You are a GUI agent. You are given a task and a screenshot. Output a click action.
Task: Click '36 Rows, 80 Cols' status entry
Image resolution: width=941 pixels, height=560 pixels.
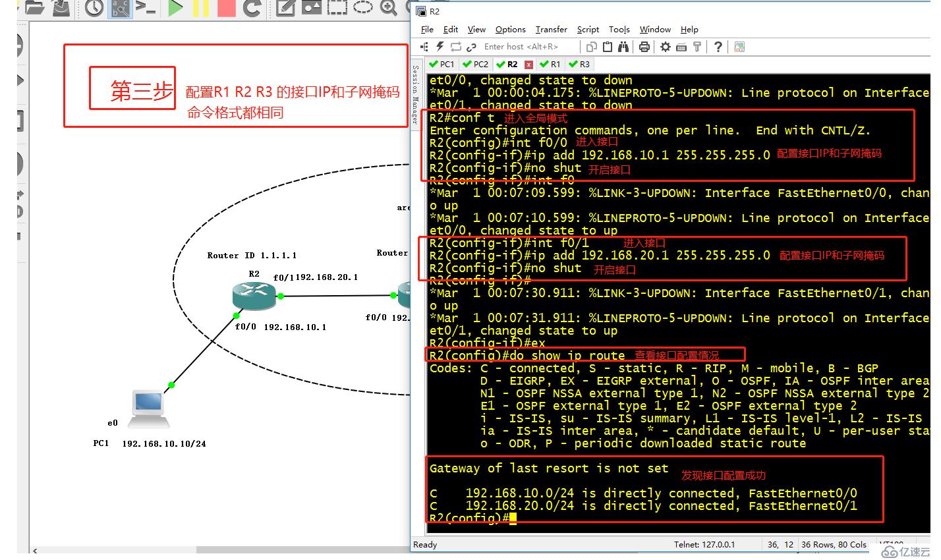coord(834,545)
